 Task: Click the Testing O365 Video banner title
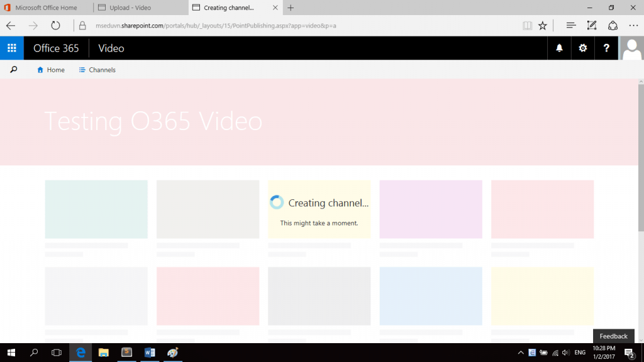pos(153,121)
